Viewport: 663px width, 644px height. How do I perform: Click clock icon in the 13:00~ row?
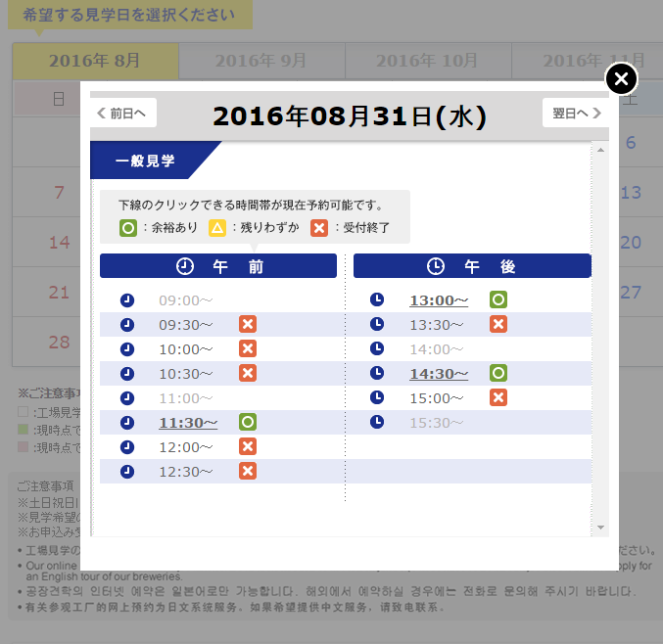(x=377, y=299)
